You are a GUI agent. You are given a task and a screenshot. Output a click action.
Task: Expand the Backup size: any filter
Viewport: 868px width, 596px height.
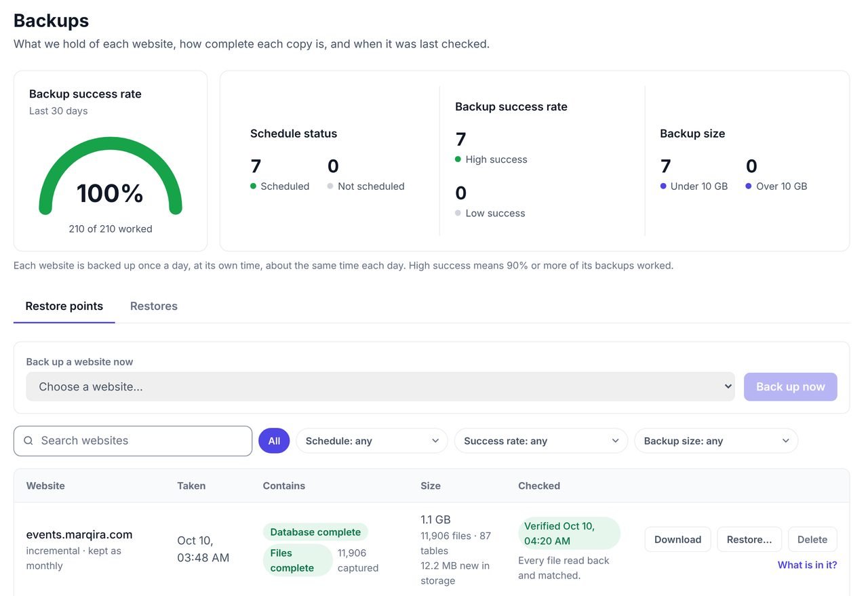coord(716,441)
